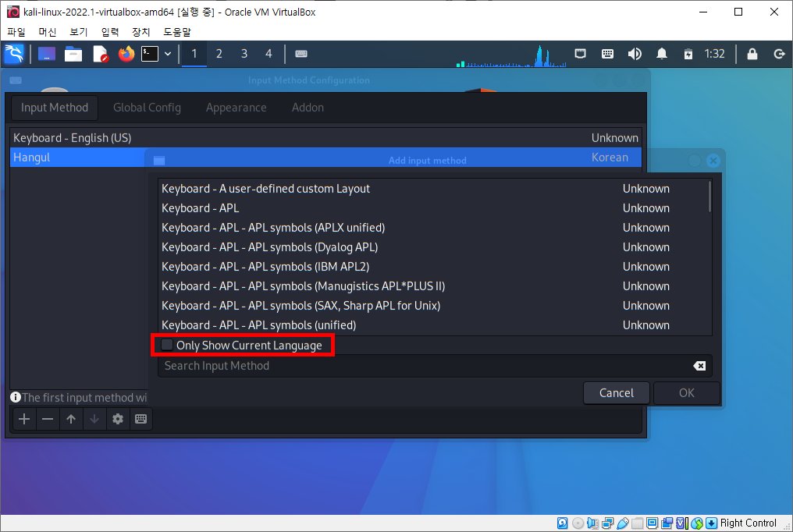The image size is (793, 532).
Task: Open the terminal emulator icon
Action: click(150, 54)
